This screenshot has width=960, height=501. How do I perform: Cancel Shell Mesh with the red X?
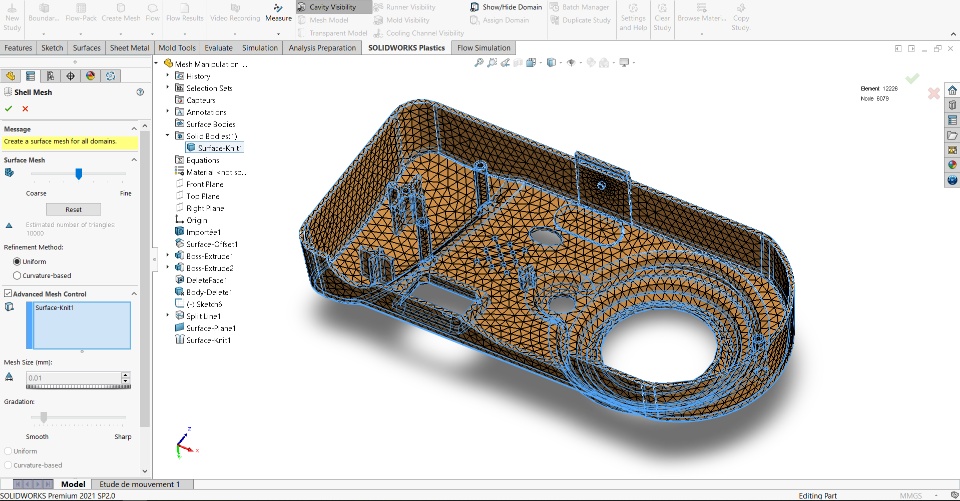[25, 108]
